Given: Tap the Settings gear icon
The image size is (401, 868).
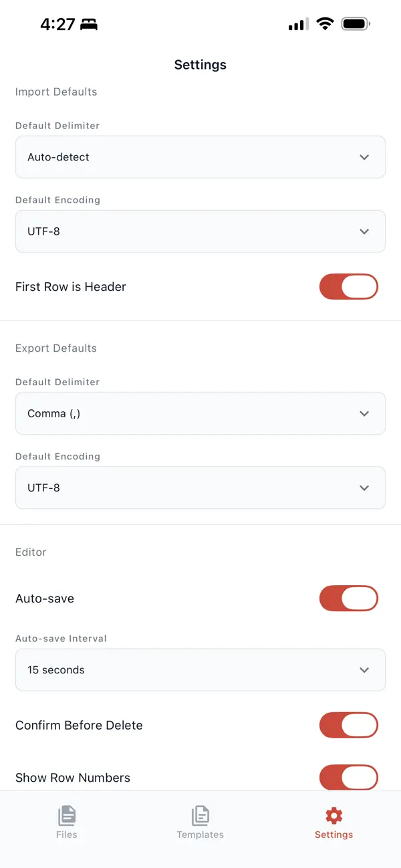Looking at the screenshot, I should click(x=333, y=815).
